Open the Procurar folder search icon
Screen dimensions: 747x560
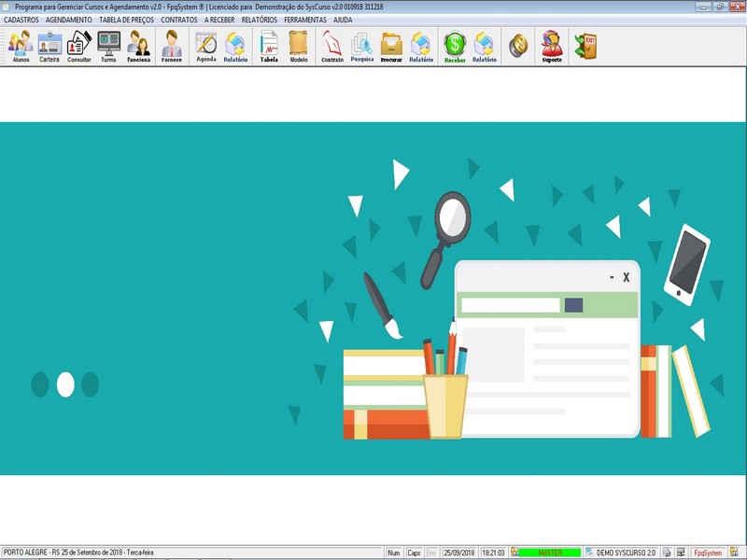[x=391, y=46]
